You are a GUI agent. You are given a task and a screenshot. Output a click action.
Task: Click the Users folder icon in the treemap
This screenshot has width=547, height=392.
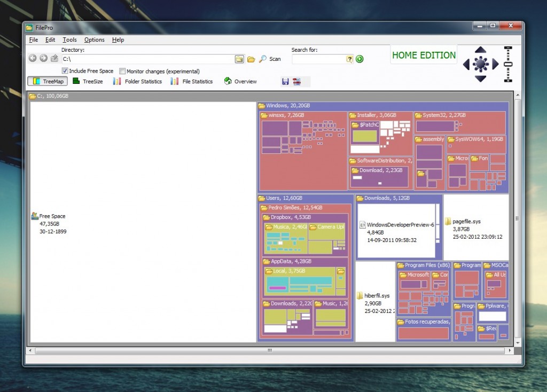[262, 198]
